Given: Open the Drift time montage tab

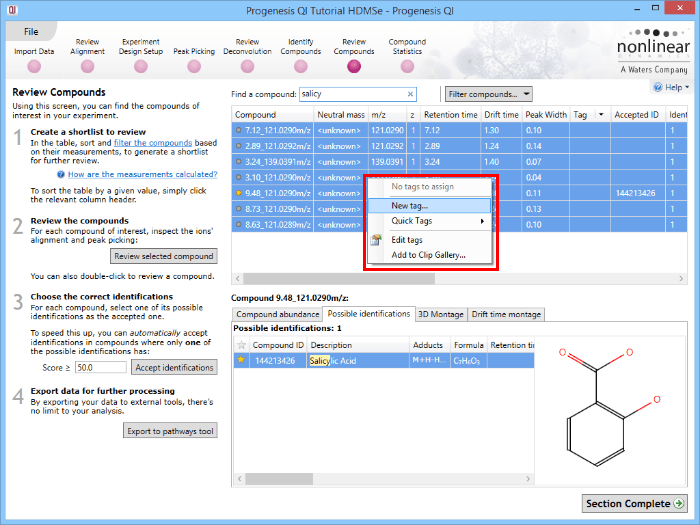Looking at the screenshot, I should [506, 314].
